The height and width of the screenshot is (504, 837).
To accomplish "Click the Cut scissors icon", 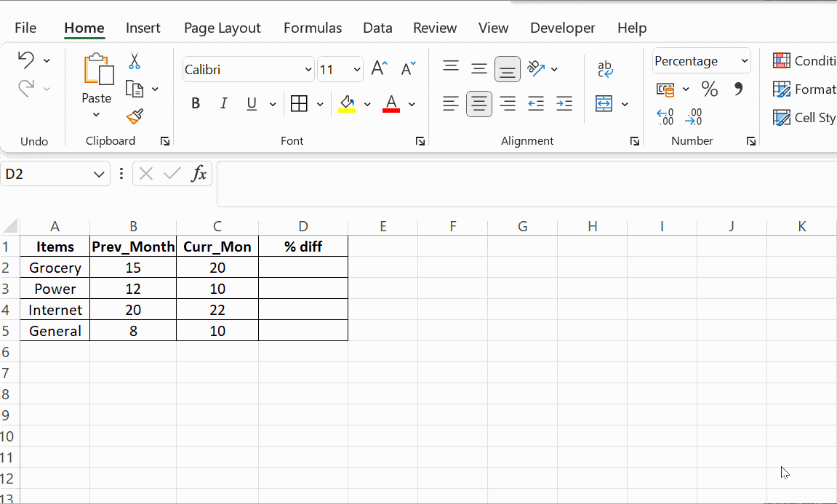I will [135, 61].
